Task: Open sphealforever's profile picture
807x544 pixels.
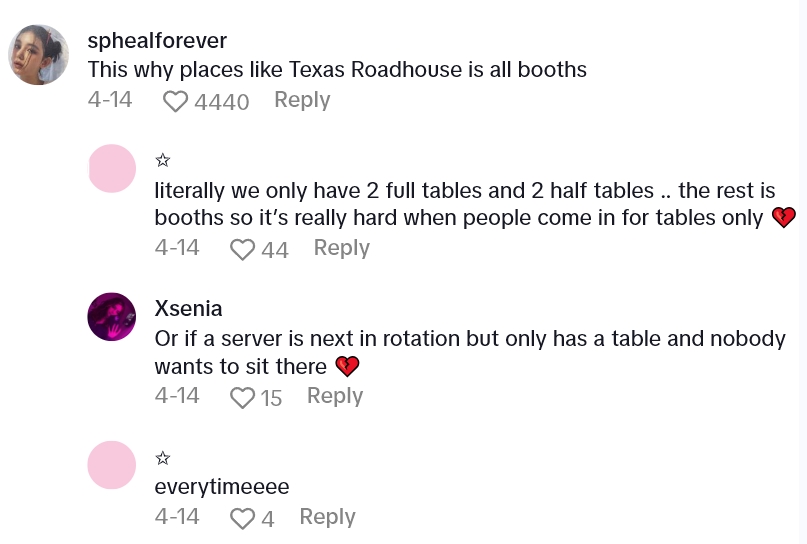Action: click(x=39, y=55)
